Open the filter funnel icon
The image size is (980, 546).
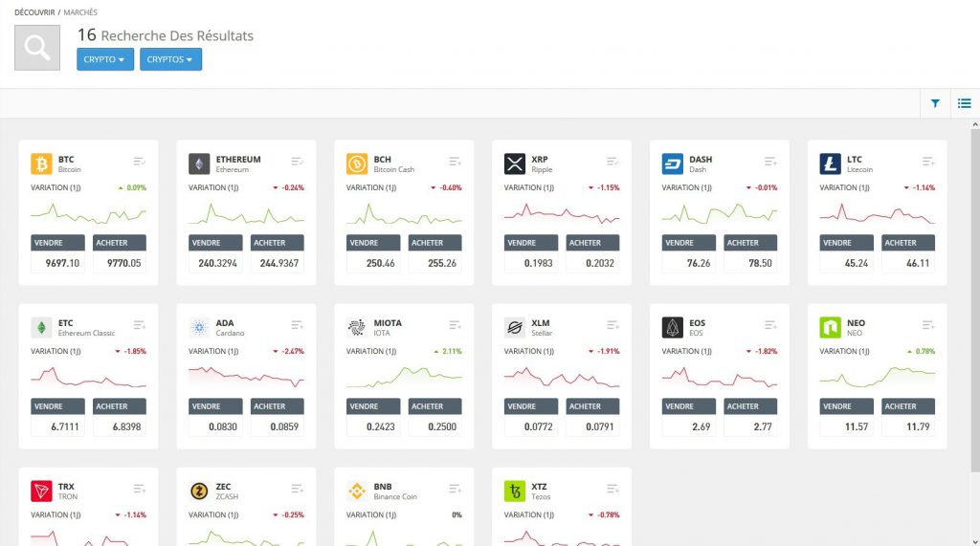click(x=935, y=103)
